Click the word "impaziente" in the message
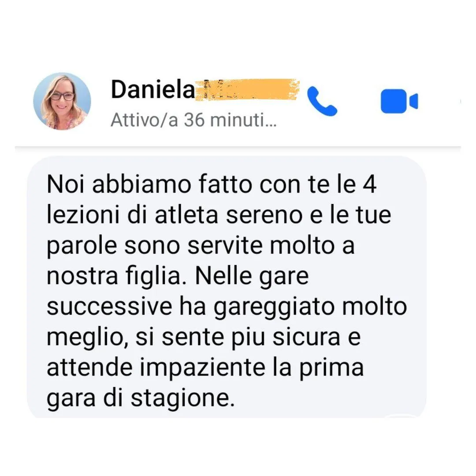Viewport: 476px width, 476px height. point(202,368)
